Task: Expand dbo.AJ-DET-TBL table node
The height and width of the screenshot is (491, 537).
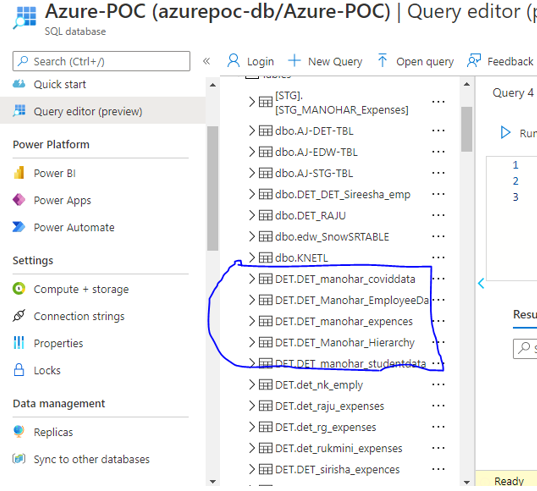Action: point(252,131)
